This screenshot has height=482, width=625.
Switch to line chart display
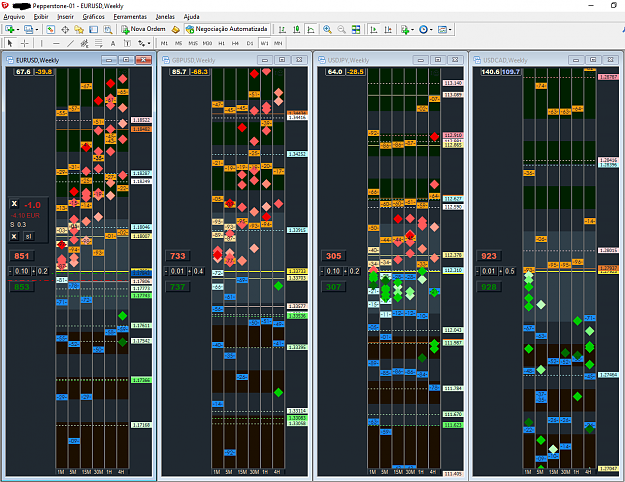(x=311, y=30)
